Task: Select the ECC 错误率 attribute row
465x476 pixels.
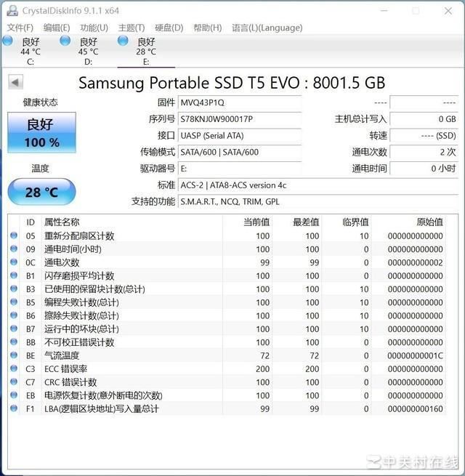Action: (227, 369)
